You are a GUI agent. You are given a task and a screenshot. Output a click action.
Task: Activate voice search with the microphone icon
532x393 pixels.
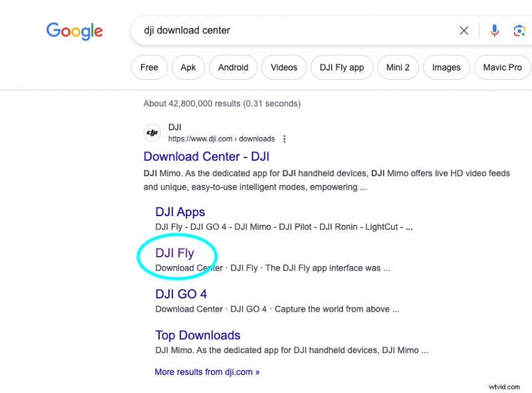[494, 30]
